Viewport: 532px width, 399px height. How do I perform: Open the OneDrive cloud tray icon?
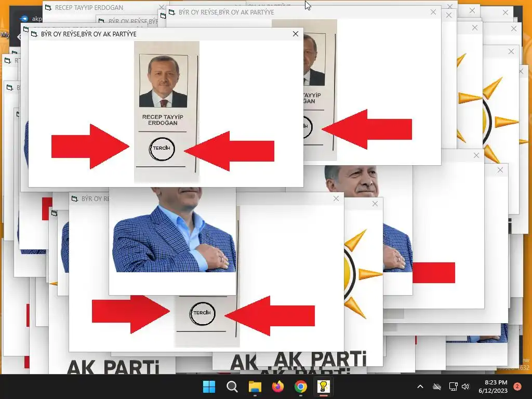[x=437, y=387]
